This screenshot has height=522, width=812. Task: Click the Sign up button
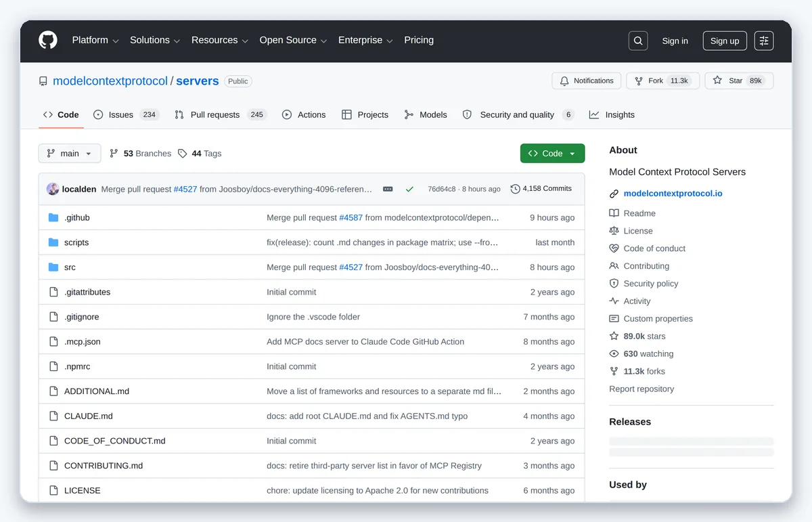click(725, 41)
